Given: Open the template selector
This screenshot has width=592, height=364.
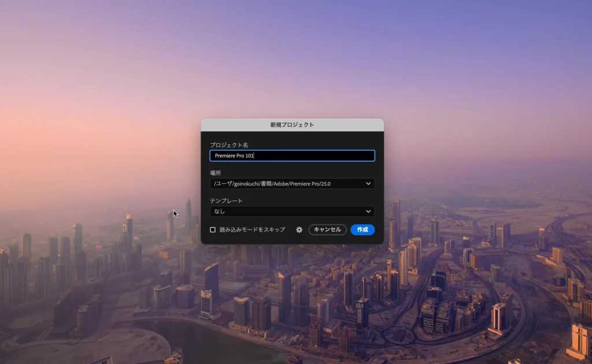Looking at the screenshot, I should tap(368, 211).
